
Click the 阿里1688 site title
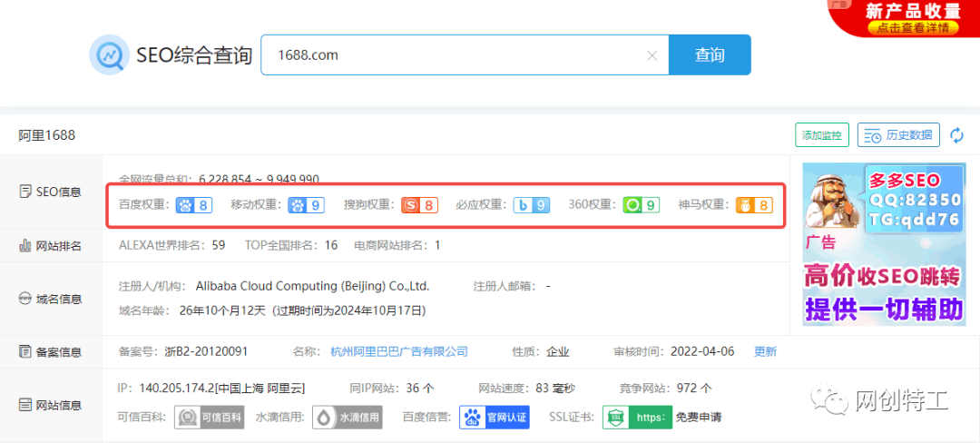point(47,135)
